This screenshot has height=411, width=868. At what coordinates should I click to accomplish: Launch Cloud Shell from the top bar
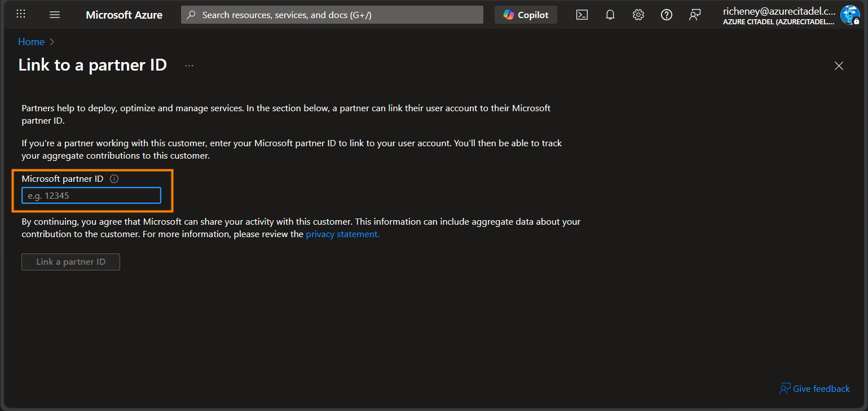(x=582, y=15)
